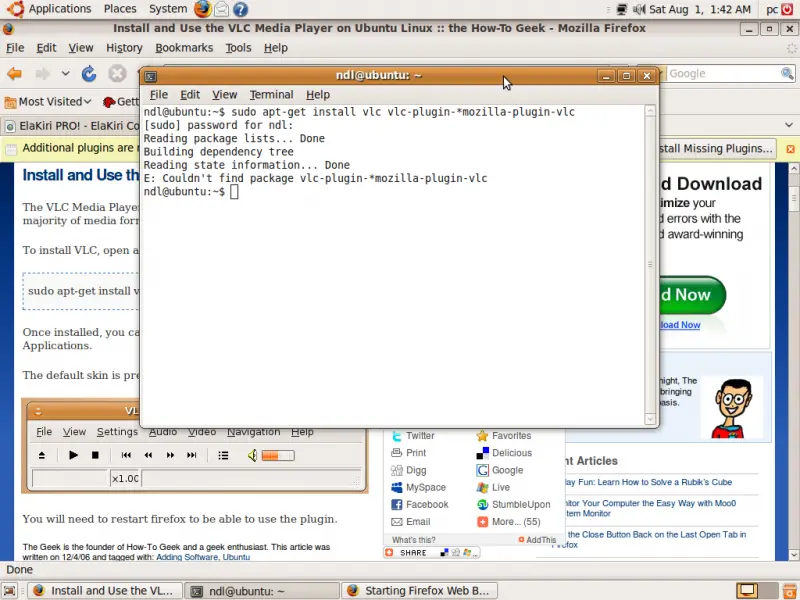Click the Google search input field
The image size is (800, 600).
[721, 73]
